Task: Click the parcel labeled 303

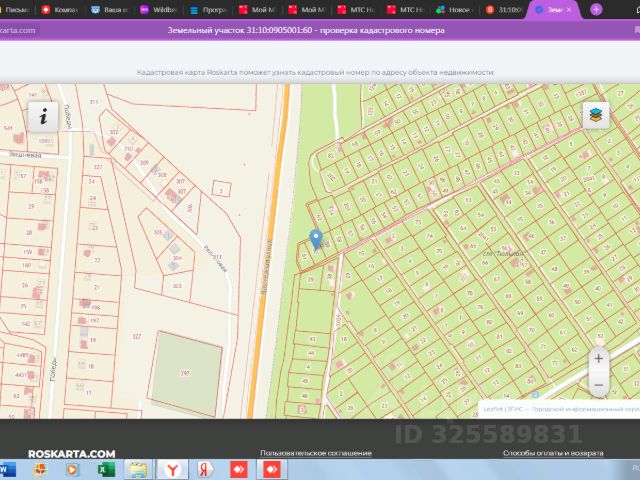Action: [x=177, y=286]
